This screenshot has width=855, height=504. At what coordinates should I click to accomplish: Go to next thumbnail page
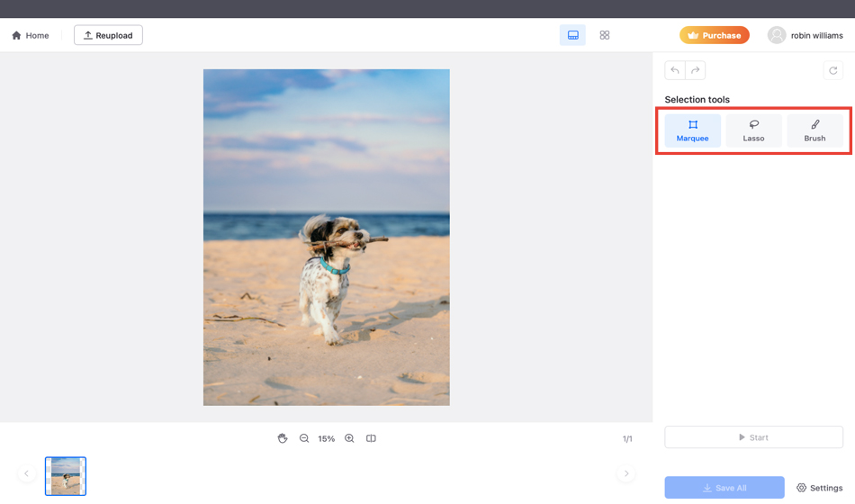626,473
